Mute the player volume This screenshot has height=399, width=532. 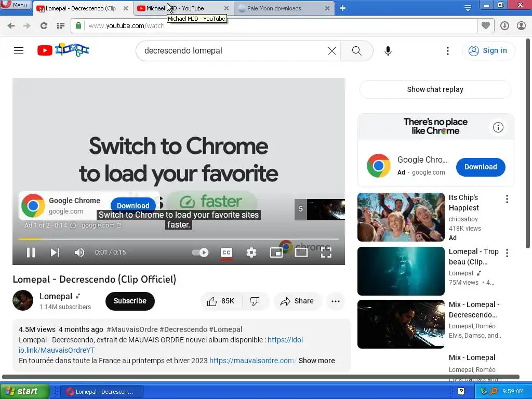click(x=79, y=252)
